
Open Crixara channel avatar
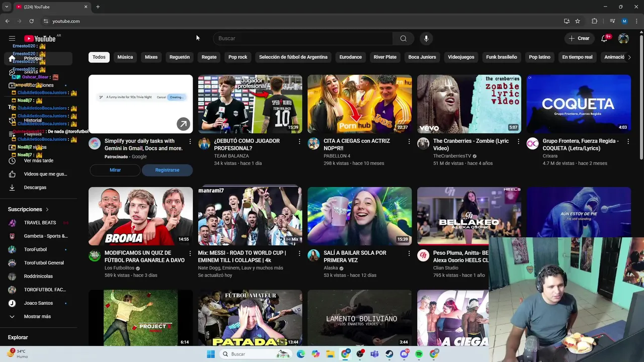pos(532,144)
